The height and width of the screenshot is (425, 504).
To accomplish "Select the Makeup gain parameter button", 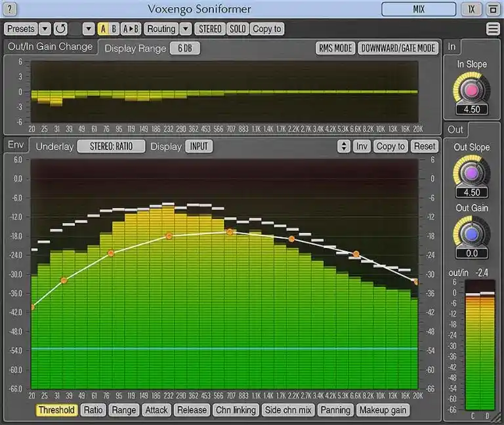I will point(383,410).
